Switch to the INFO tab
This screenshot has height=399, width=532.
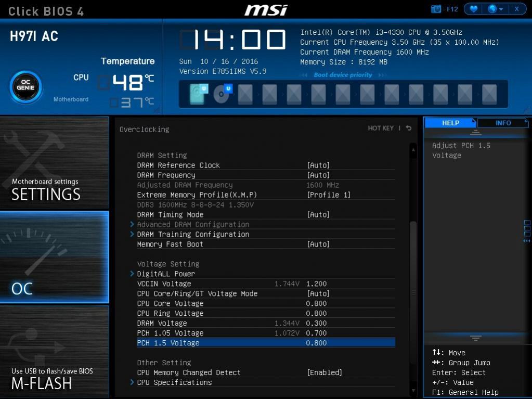pyautogui.click(x=503, y=123)
